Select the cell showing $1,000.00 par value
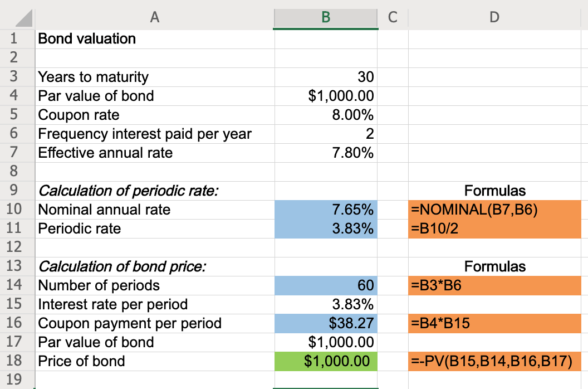The height and width of the screenshot is (389, 588). [325, 96]
